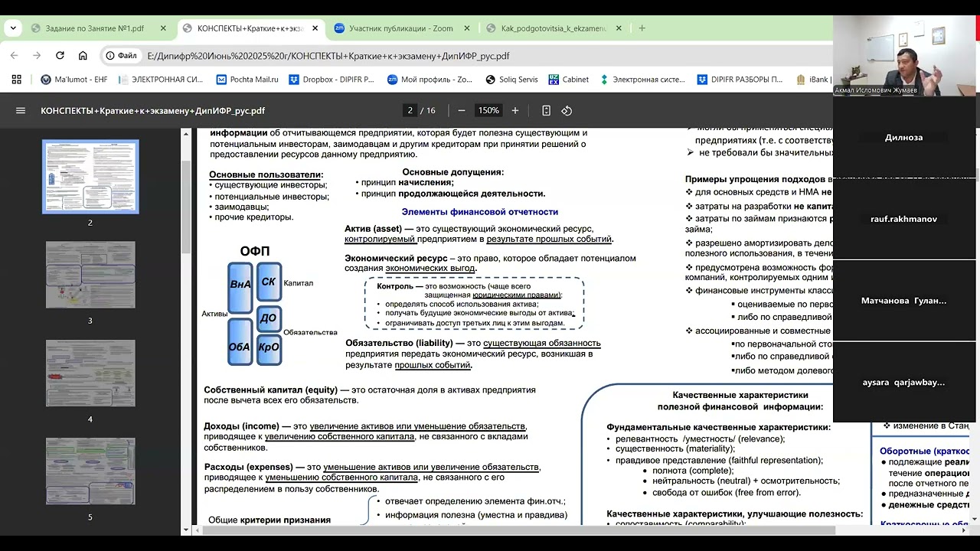Rotate the PDF counterclockwise
The width and height of the screenshot is (980, 551).
567,110
